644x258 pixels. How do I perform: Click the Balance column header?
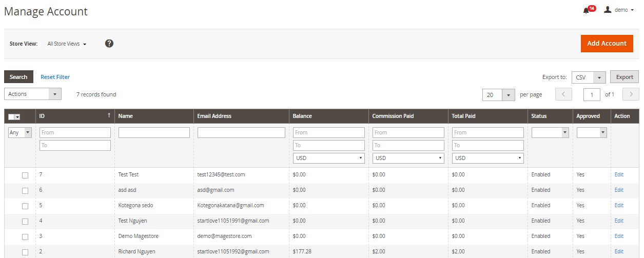click(302, 116)
